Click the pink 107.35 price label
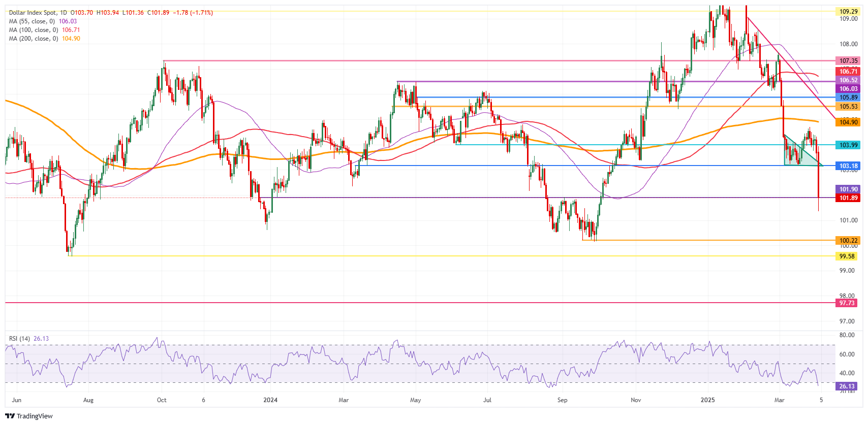The width and height of the screenshot is (868, 425). 848,61
